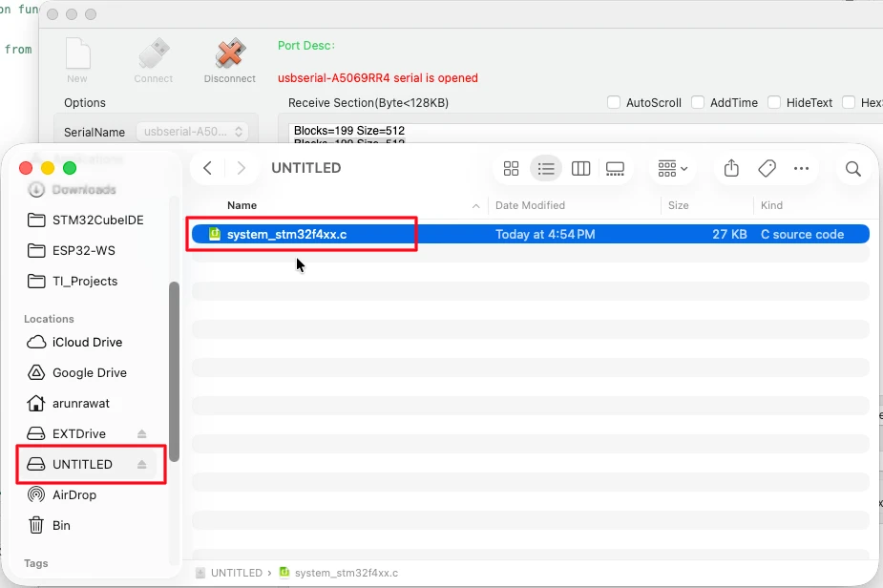Screen dimensions: 883x588
Task: Sort files by Name column
Action: (x=242, y=205)
